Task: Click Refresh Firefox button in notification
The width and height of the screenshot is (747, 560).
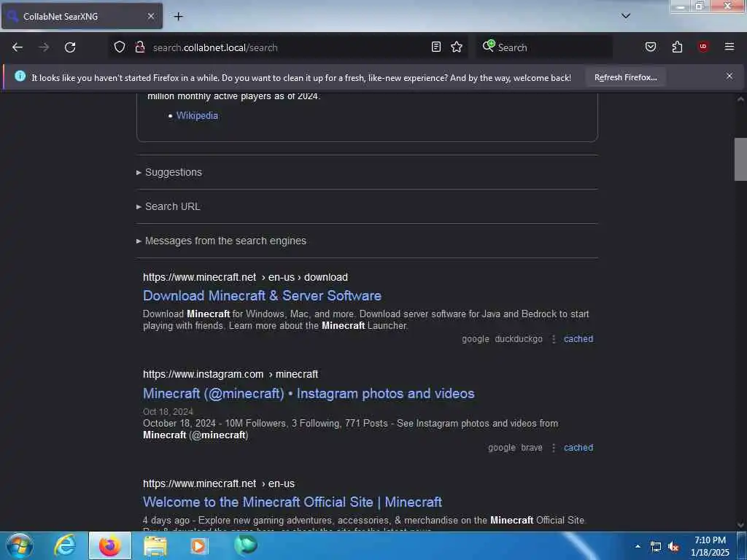Action: click(x=625, y=77)
